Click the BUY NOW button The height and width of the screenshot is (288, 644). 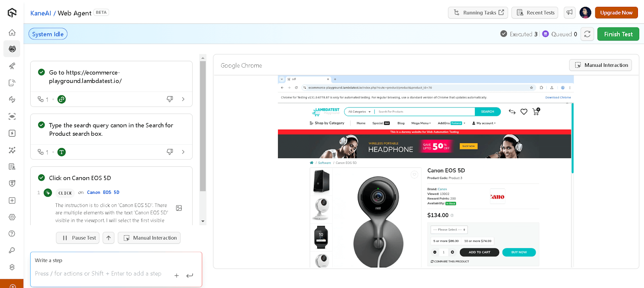click(x=519, y=252)
